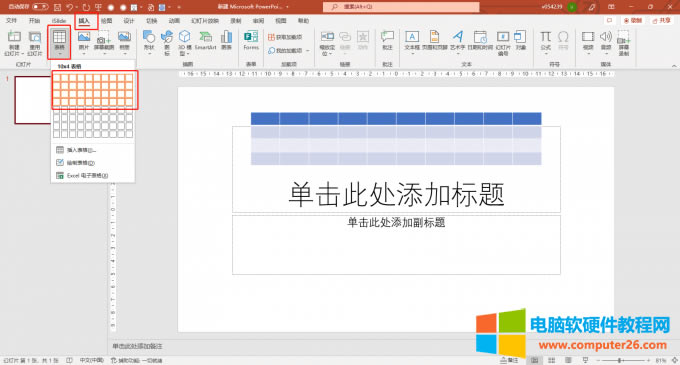Insert a SmartArt graphic
Screen dimensions: 680x365
(x=206, y=40)
